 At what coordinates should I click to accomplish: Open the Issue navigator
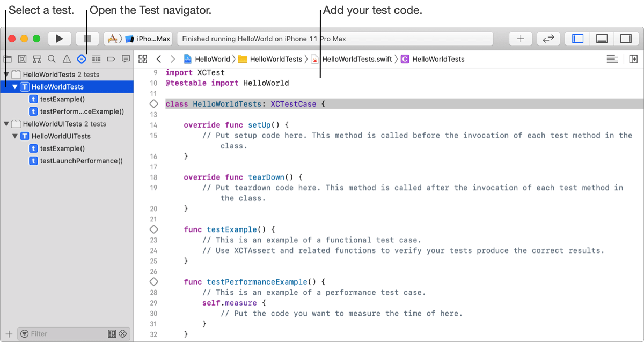click(x=67, y=59)
